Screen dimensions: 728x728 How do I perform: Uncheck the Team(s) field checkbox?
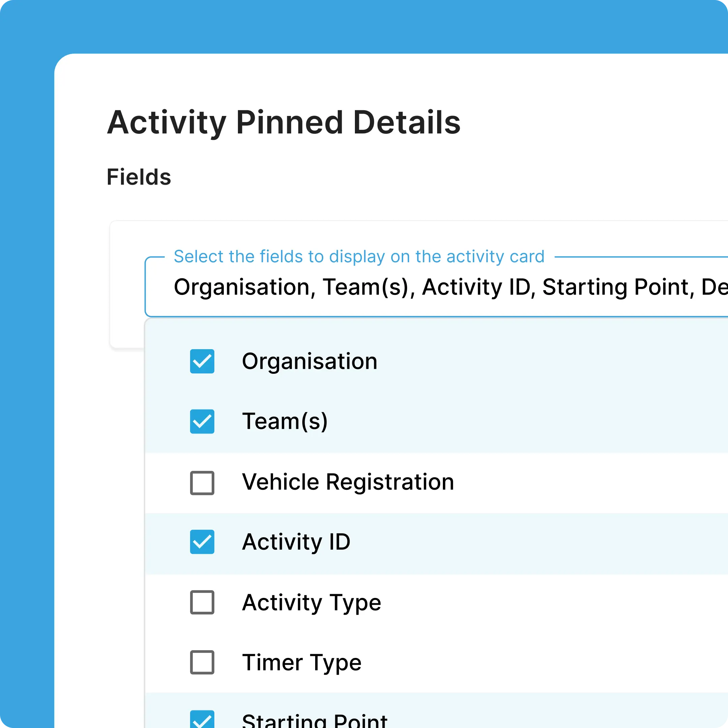202,422
